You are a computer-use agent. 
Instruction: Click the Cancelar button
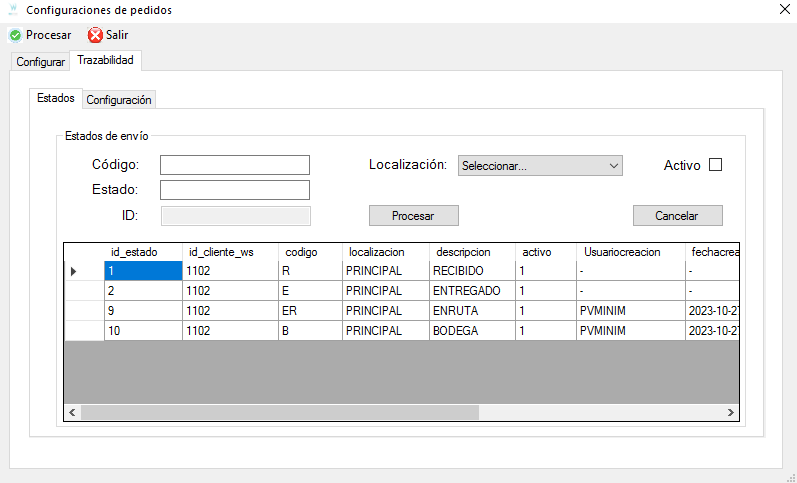click(677, 216)
